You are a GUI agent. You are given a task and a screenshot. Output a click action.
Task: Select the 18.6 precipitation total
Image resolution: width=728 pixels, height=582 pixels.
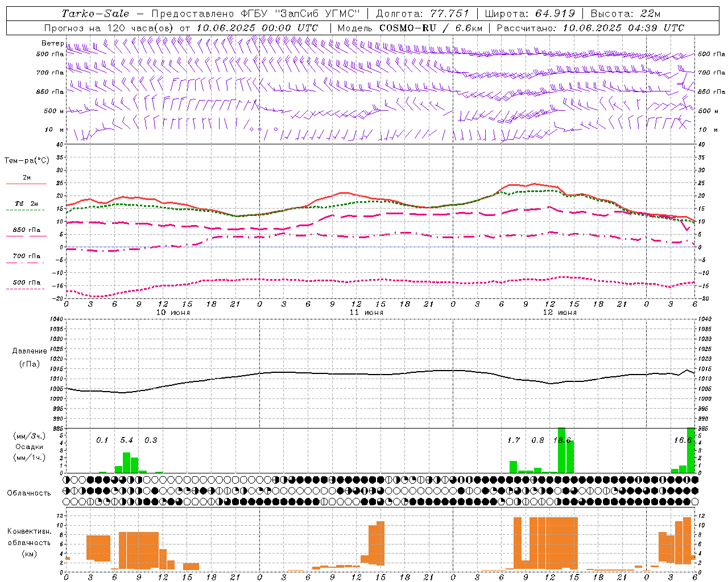pyautogui.click(x=562, y=440)
